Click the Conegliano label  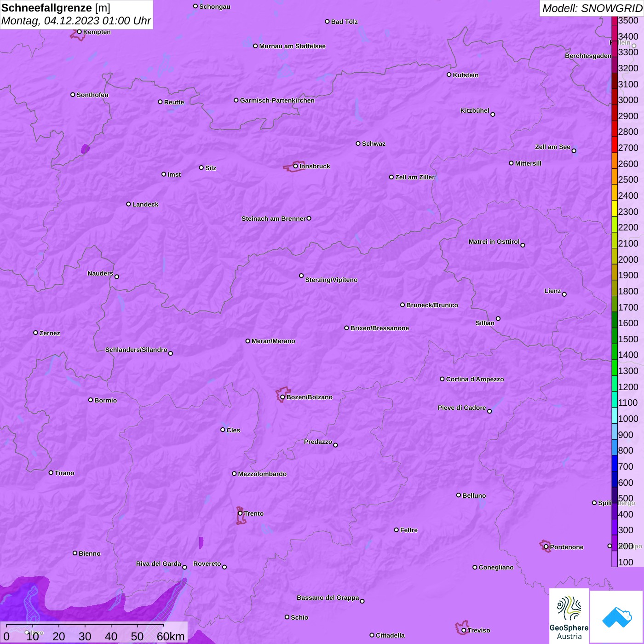pyautogui.click(x=496, y=567)
